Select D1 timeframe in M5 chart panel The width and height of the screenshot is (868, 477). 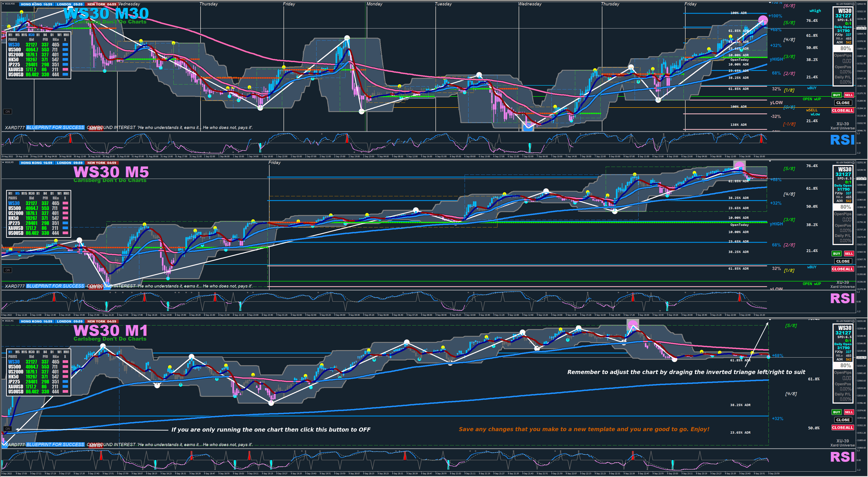[x=52, y=193]
